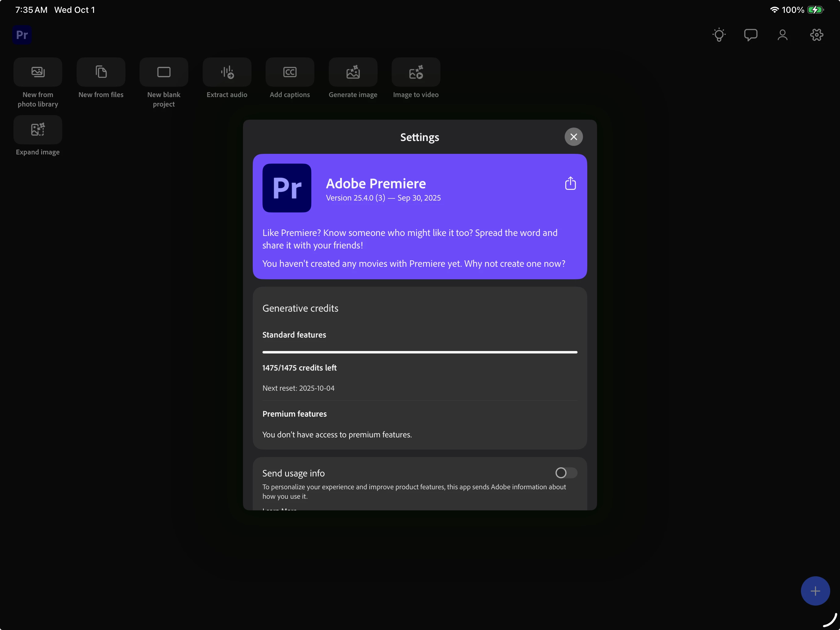Open the Add captions tool
The image size is (840, 630).
point(290,72)
